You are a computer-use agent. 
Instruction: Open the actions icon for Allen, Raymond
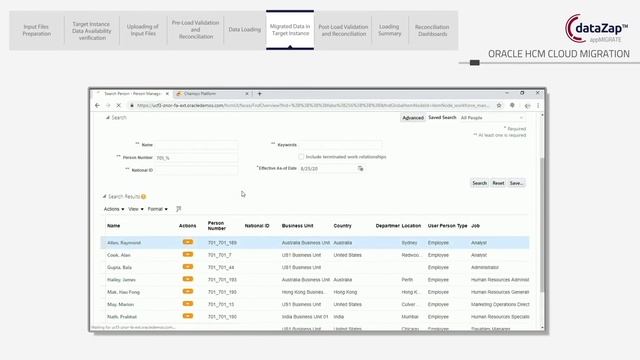188,242
